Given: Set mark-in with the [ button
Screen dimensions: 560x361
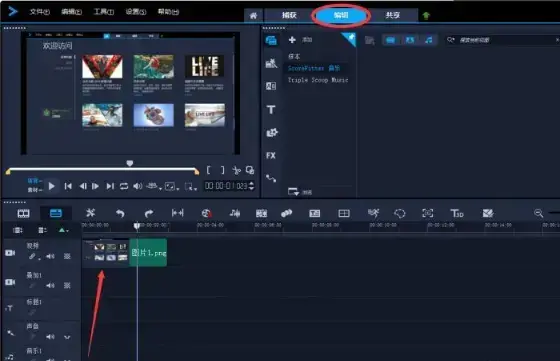Looking at the screenshot, I should (x=209, y=170).
